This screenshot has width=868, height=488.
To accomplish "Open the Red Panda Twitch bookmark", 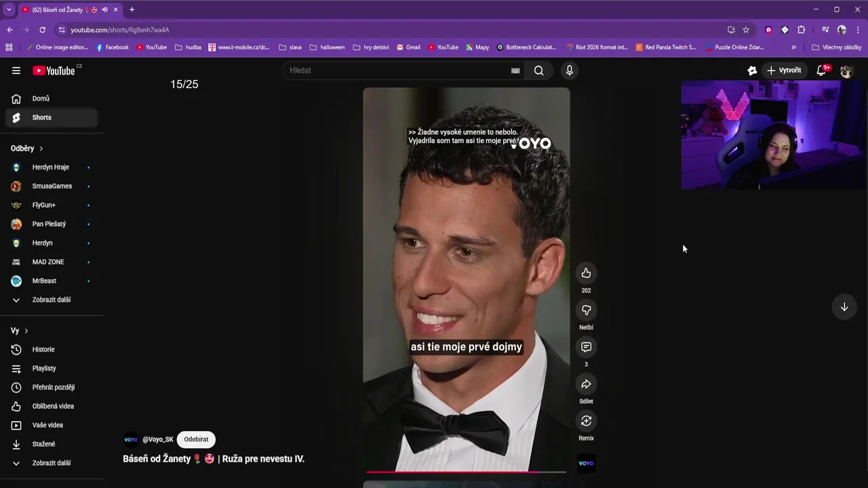I will click(666, 47).
